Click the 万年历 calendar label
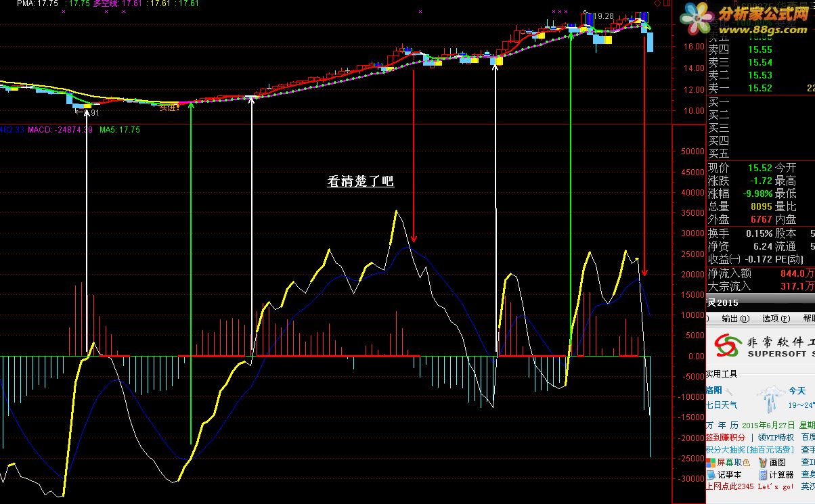 (x=722, y=425)
